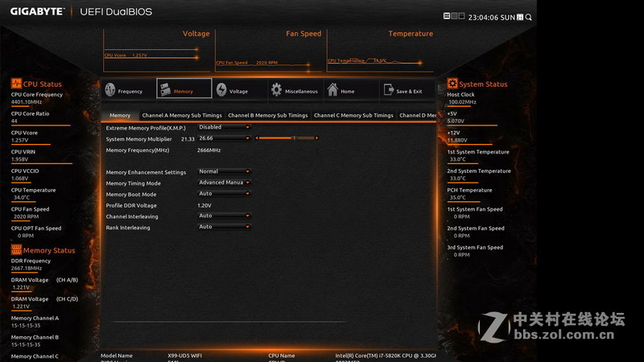Click CPU Fan Speed 2020 RPM in CPU Status

coord(27,216)
